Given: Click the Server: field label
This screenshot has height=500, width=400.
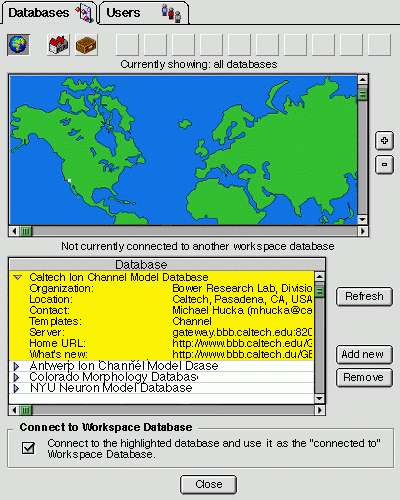Looking at the screenshot, I should pyautogui.click(x=47, y=332).
